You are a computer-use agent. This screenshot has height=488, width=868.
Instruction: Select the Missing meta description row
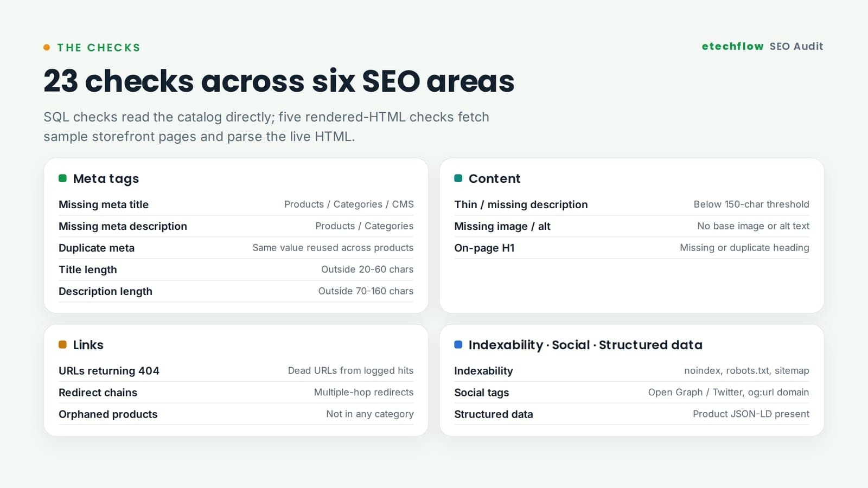pos(236,226)
